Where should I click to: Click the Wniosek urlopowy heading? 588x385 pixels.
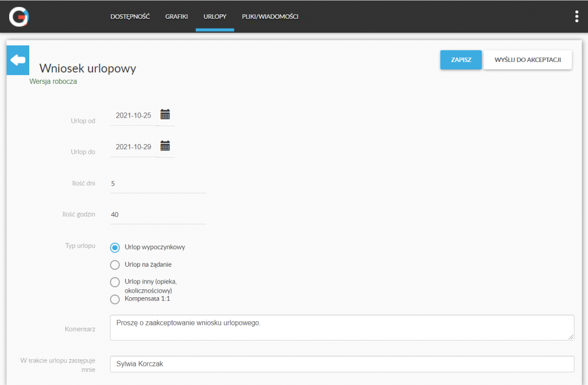(88, 68)
